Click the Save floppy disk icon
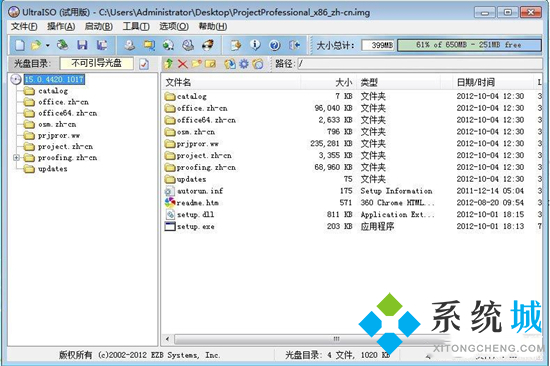The width and height of the screenshot is (550, 366). [x=82, y=45]
